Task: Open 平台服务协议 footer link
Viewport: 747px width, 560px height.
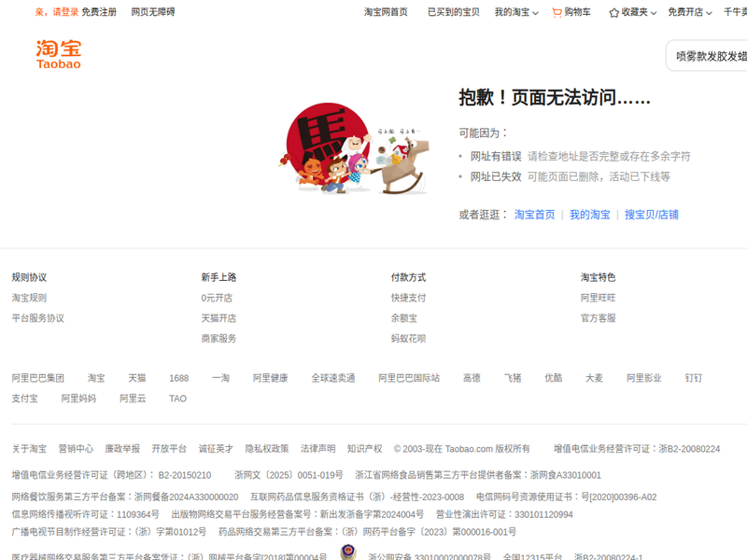Action: [38, 318]
